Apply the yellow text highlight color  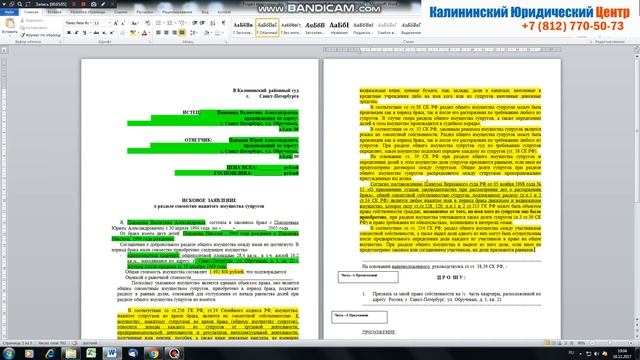tap(132, 33)
